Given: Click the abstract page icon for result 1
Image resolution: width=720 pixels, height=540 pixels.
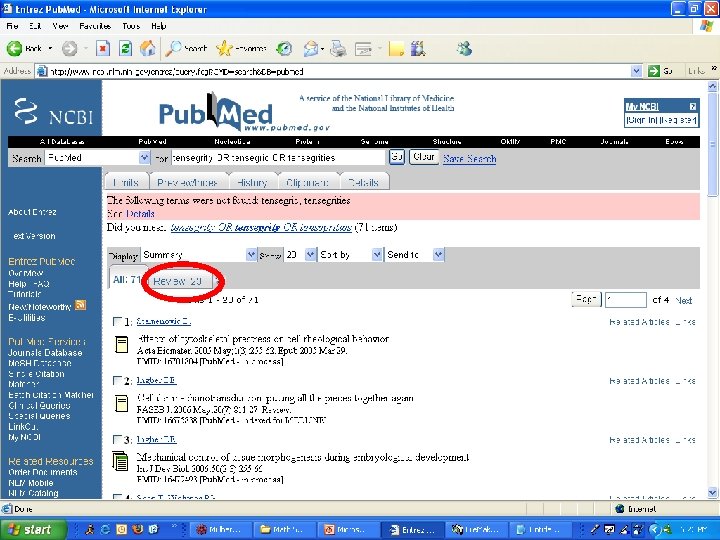Looking at the screenshot, I should [122, 345].
